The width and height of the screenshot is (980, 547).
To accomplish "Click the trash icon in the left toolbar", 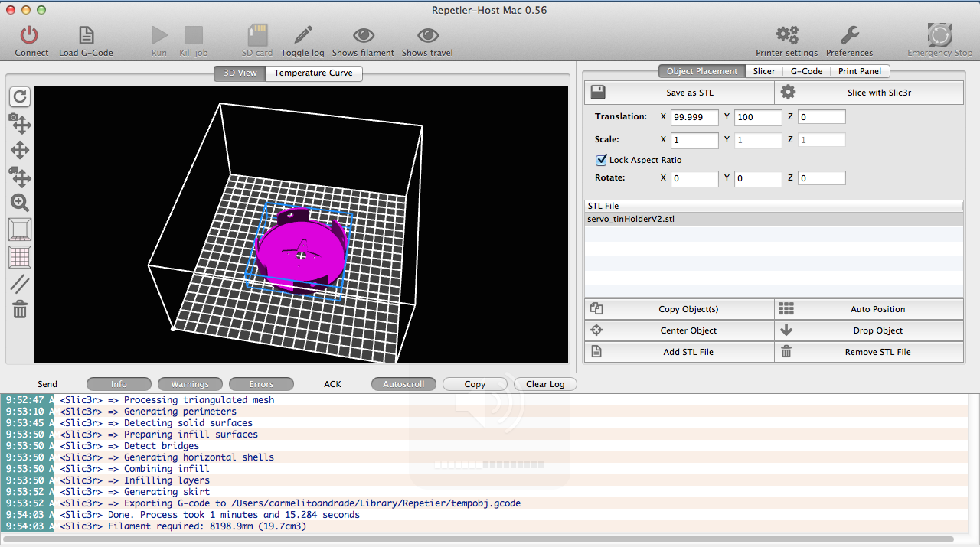I will (20, 309).
